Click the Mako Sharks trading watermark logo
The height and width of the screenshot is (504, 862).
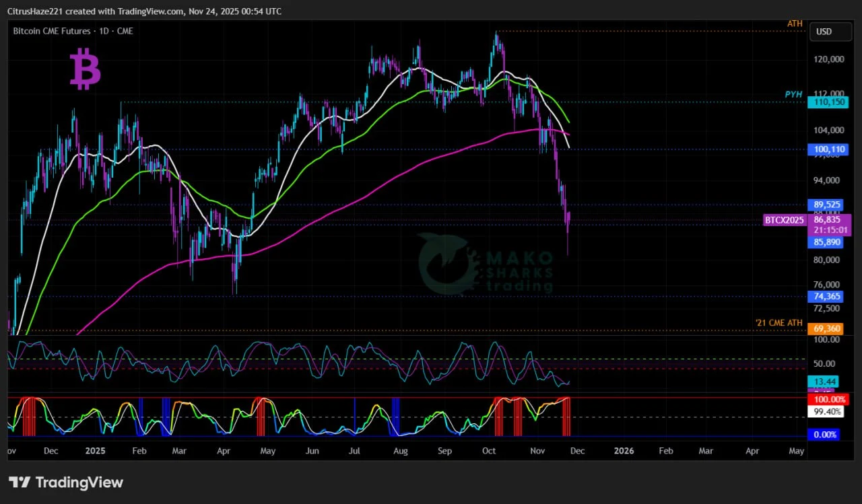(485, 264)
